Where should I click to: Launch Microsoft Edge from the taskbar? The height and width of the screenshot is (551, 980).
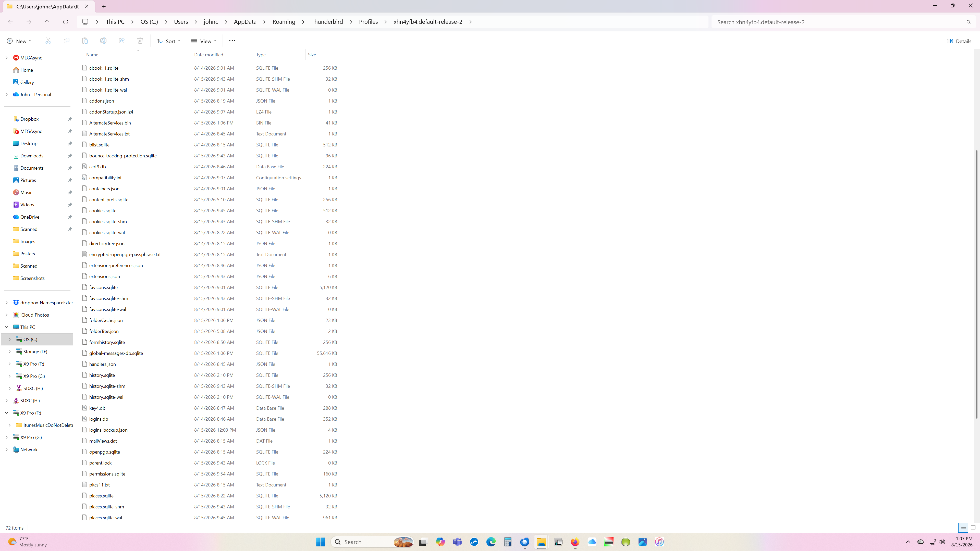click(491, 542)
